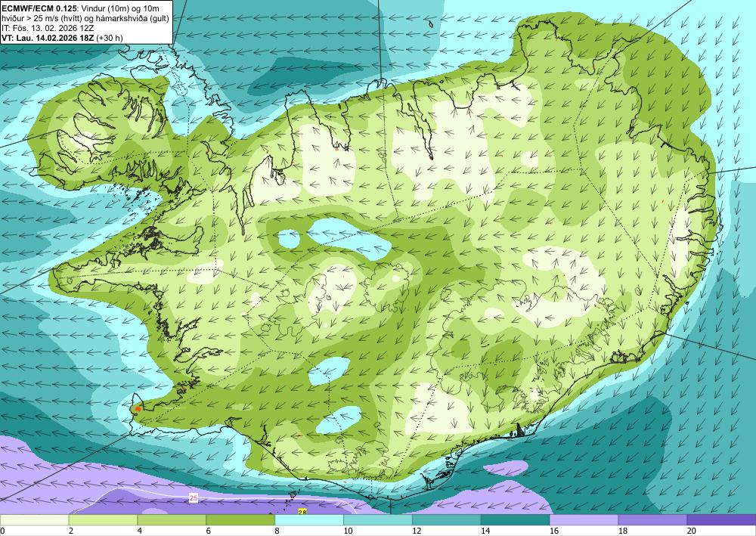
Task: Click the orange-red dot on the southwest peninsula
Action: [x=138, y=409]
